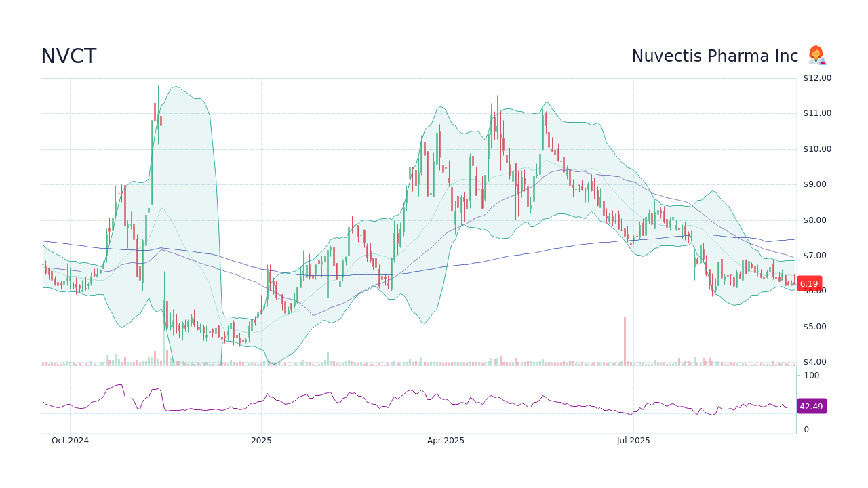Screen dimensions: 868x488
Task: Click the 0 indicator scale label
Action: point(806,429)
